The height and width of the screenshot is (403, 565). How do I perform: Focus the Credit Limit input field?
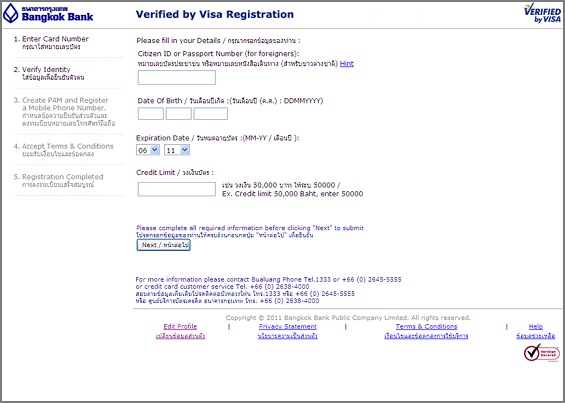click(x=177, y=189)
